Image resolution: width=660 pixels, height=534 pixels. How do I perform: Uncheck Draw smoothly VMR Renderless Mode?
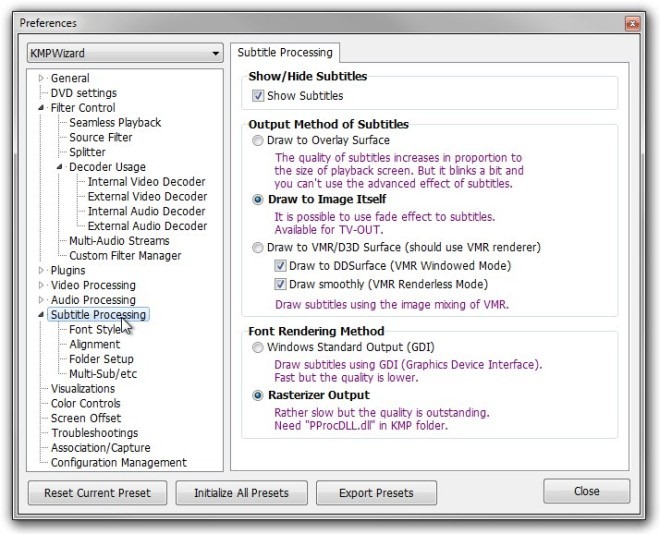[281, 284]
